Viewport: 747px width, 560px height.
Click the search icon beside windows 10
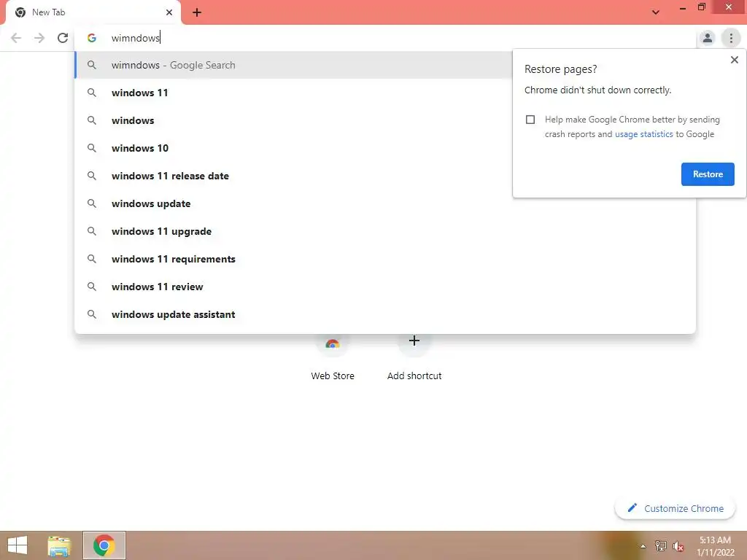[92, 148]
